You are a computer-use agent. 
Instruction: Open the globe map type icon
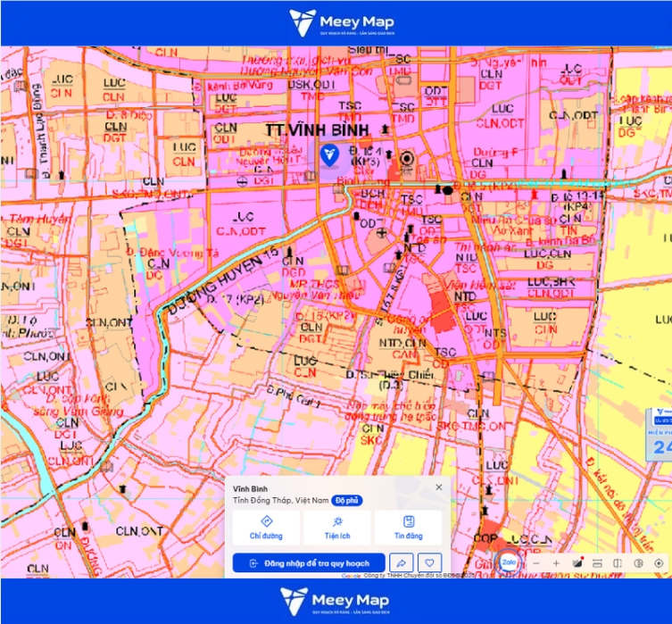638,563
